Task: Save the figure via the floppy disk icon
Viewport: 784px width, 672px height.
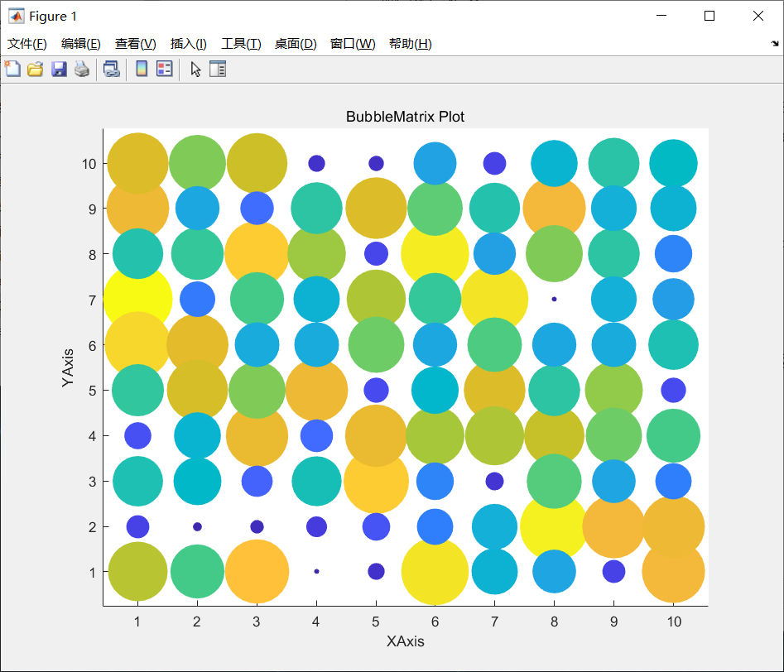Action: click(58, 69)
